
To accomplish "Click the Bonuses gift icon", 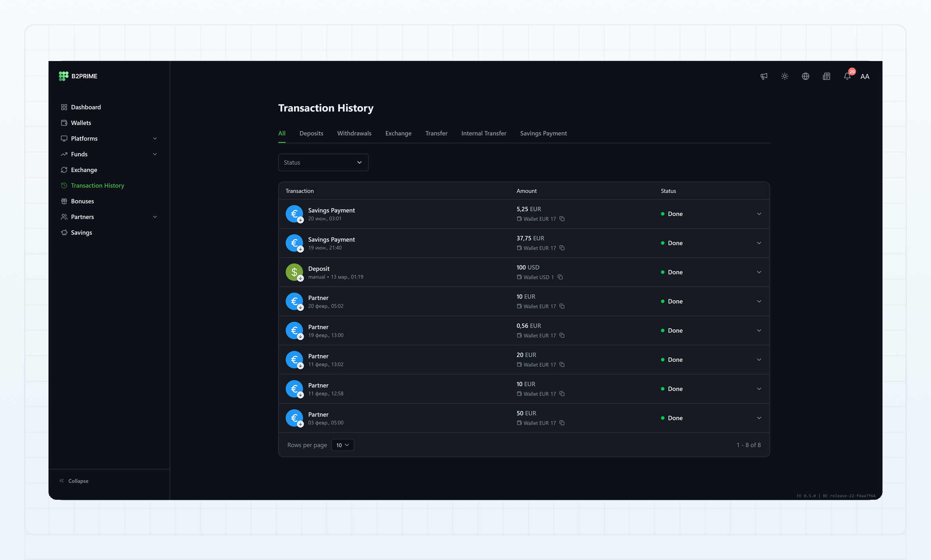I will pos(64,201).
